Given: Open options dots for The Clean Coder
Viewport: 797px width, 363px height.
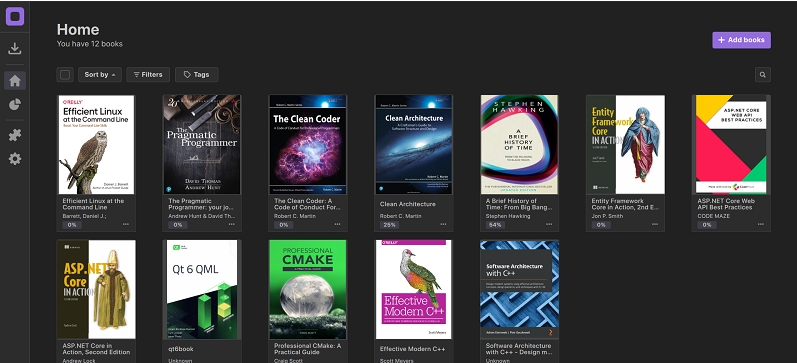Looking at the screenshot, I should (x=338, y=224).
